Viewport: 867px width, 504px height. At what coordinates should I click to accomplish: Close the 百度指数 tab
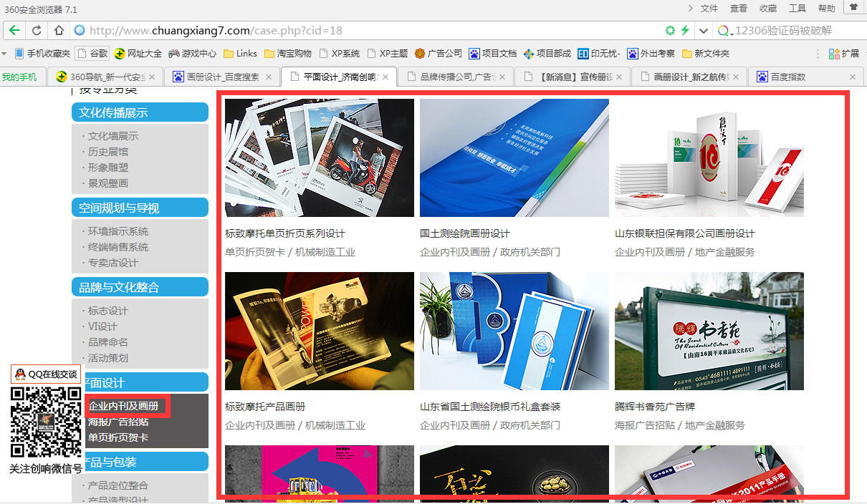[x=853, y=77]
